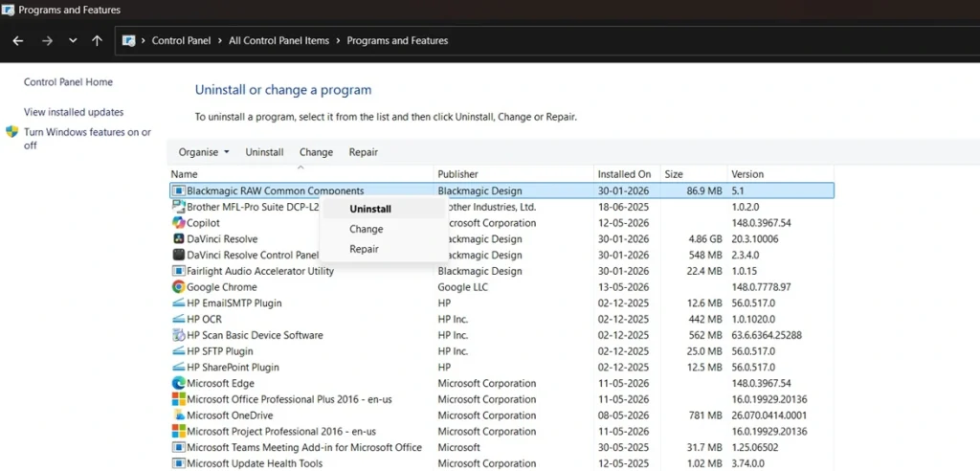Navigate to All Control Panel Items breadcrumb

(278, 40)
